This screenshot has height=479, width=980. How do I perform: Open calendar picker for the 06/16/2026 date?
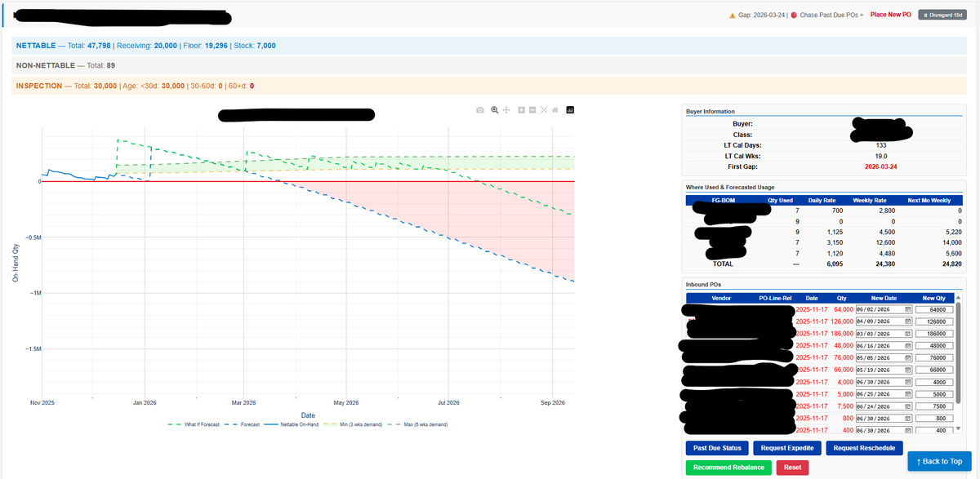pos(908,346)
